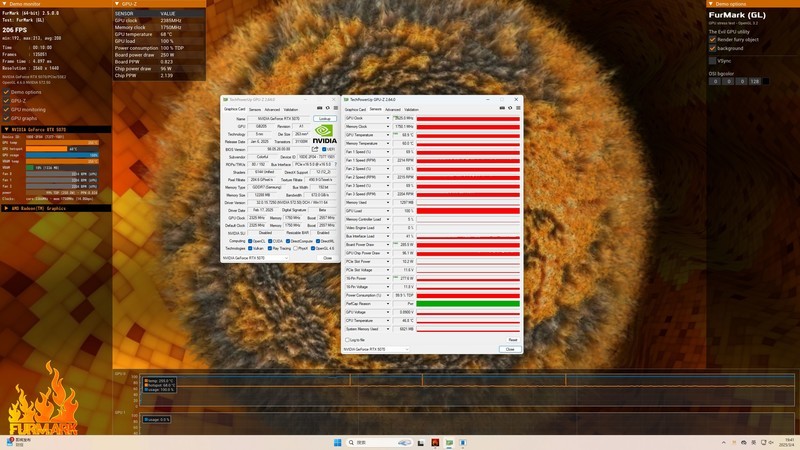Click the GPU-Z Sensors window title icon

(x=346, y=99)
